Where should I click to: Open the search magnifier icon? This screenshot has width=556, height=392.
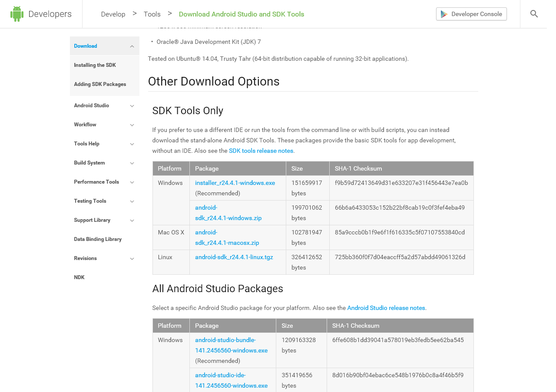click(x=534, y=13)
